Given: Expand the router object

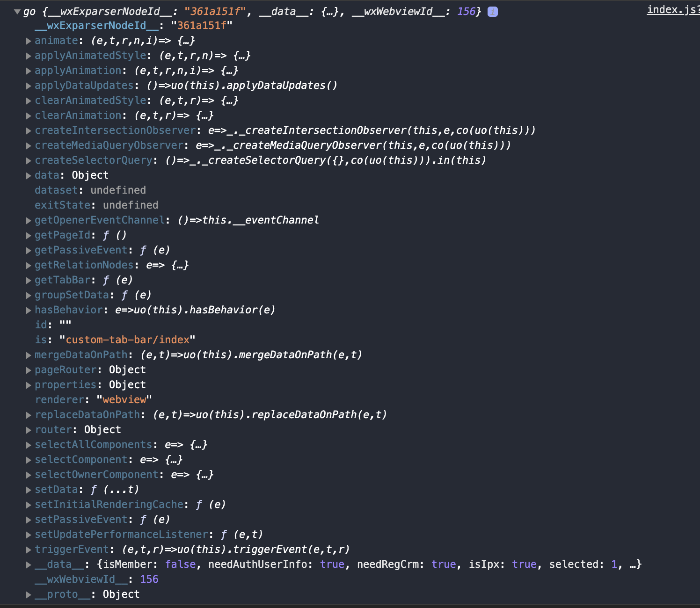Looking at the screenshot, I should point(29,430).
